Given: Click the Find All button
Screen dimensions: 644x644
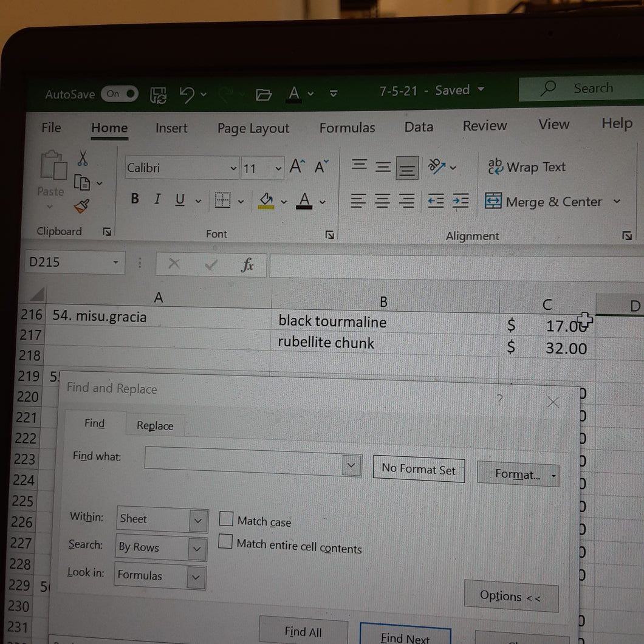Looking at the screenshot, I should (x=303, y=631).
